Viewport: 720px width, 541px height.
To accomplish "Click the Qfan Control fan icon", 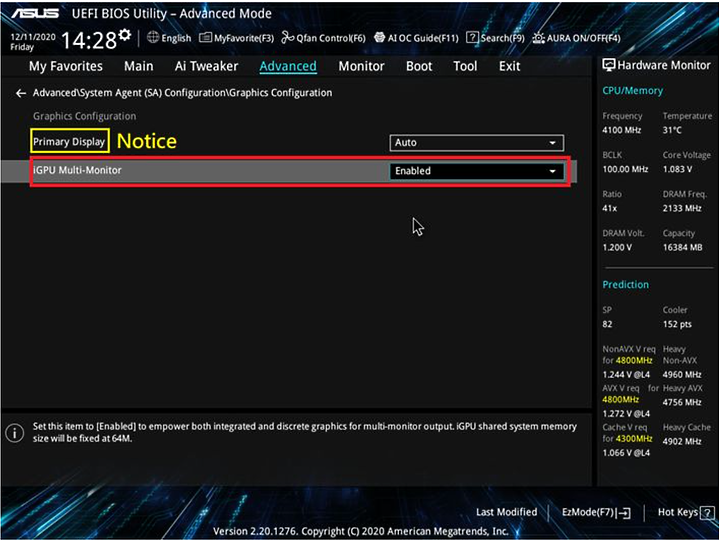I will pyautogui.click(x=287, y=37).
